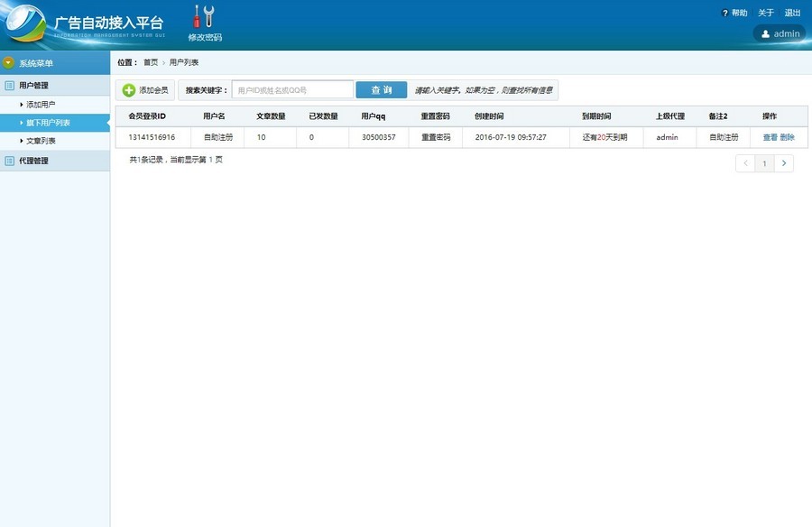Viewport: 812px width, 527px height.
Task: Click the 用户管理 list icon
Action: click(x=9, y=86)
